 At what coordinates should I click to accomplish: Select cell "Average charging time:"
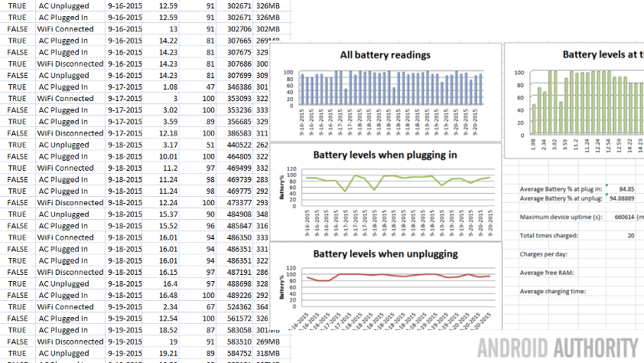click(553, 291)
